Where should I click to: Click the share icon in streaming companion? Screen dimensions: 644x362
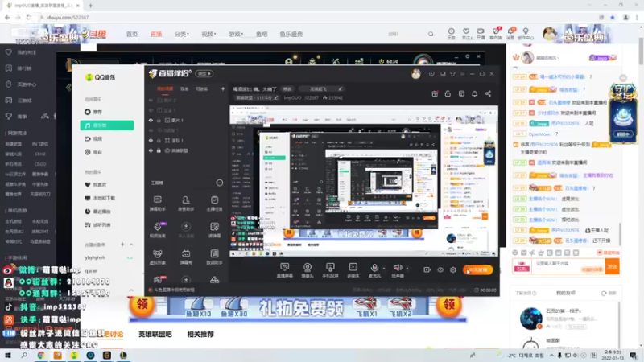(x=488, y=93)
